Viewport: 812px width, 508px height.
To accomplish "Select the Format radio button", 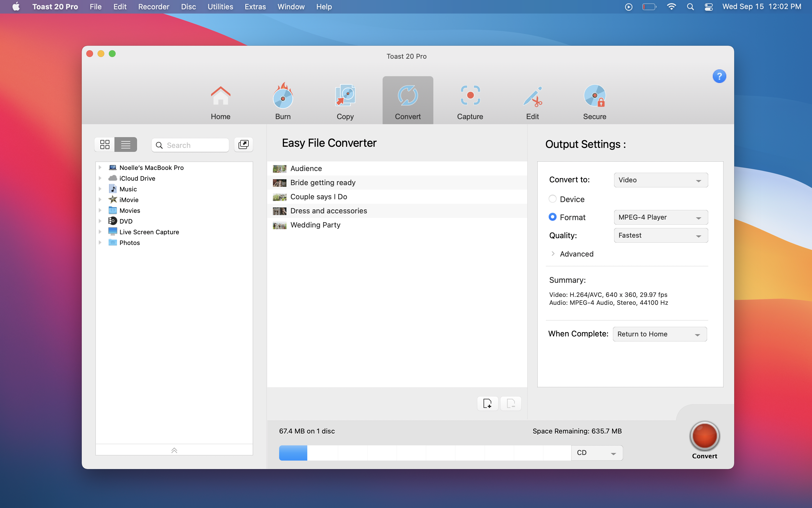I will tap(552, 217).
